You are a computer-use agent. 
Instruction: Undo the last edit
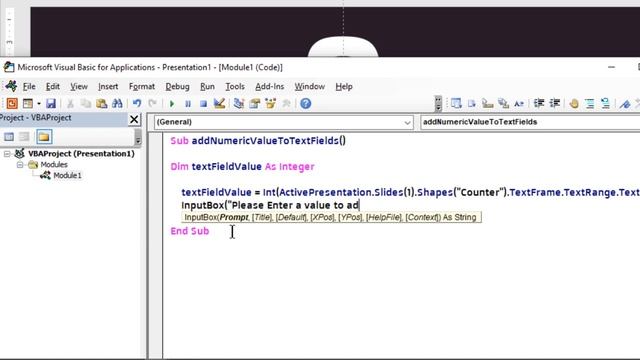coord(137,104)
